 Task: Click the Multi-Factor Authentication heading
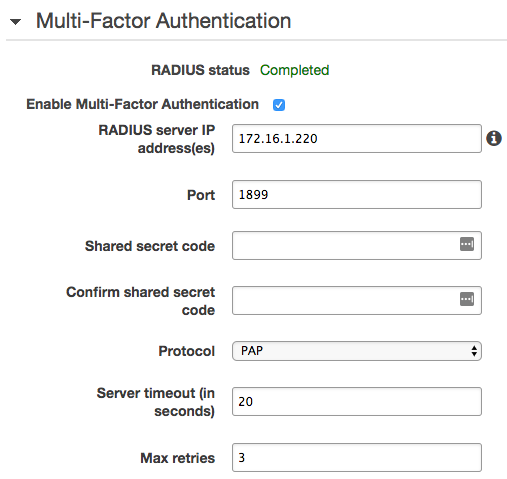tap(163, 21)
